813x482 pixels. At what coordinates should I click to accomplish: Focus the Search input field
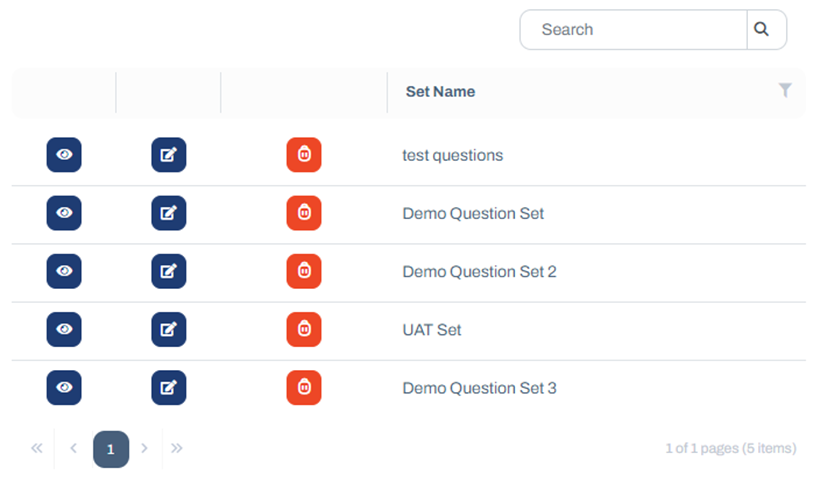(x=634, y=30)
